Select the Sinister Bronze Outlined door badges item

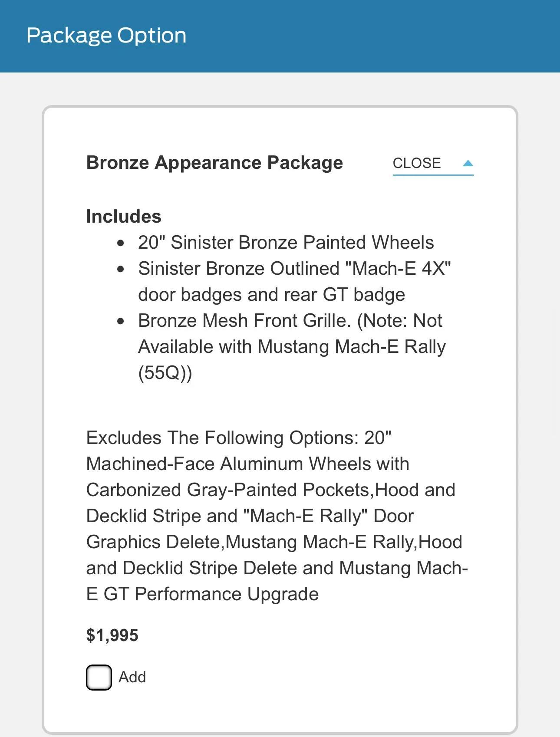click(294, 281)
